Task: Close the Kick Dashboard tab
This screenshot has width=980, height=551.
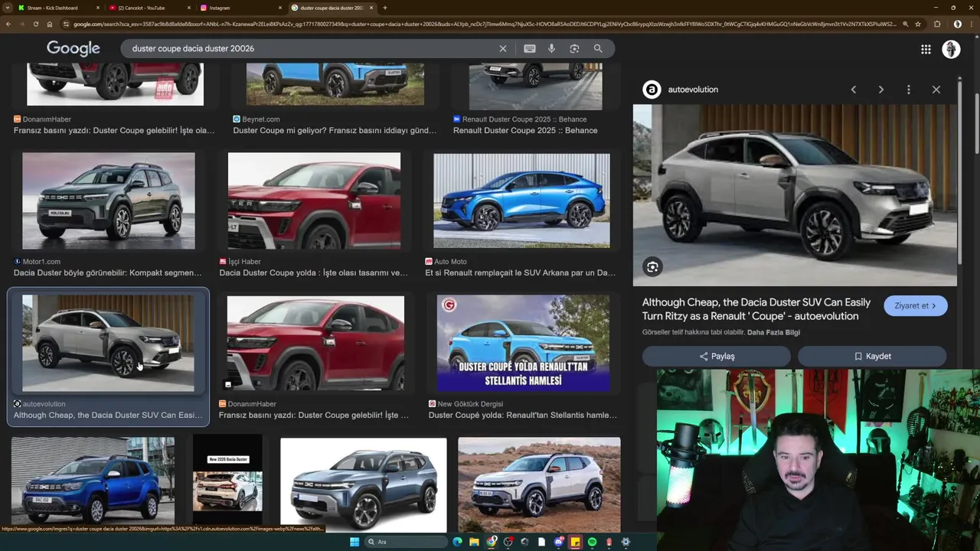Action: coord(98,8)
